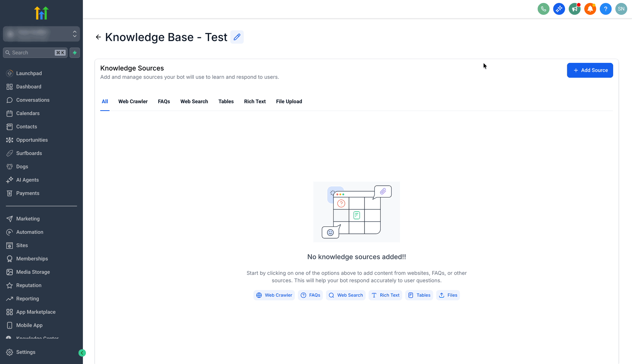Switch to the Web Crawler tab
Screen dimensions: 632x364
tap(133, 101)
